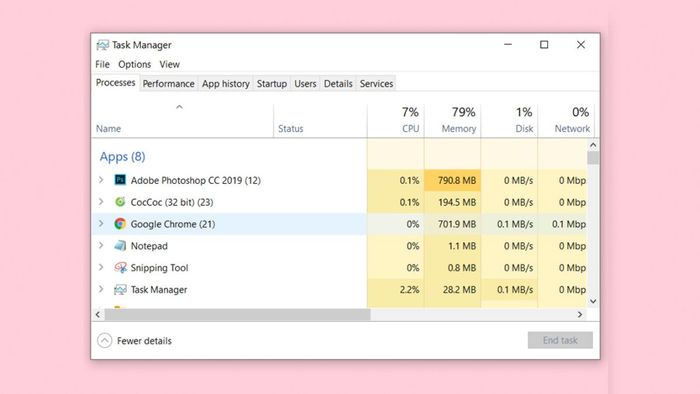Click the vertical scrollbar down arrow

coord(593,301)
